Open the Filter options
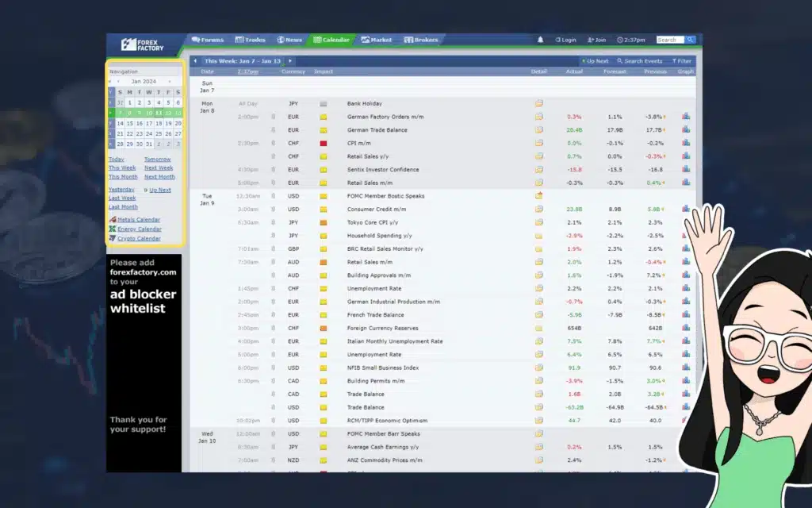The height and width of the screenshot is (508, 812). pyautogui.click(x=681, y=61)
